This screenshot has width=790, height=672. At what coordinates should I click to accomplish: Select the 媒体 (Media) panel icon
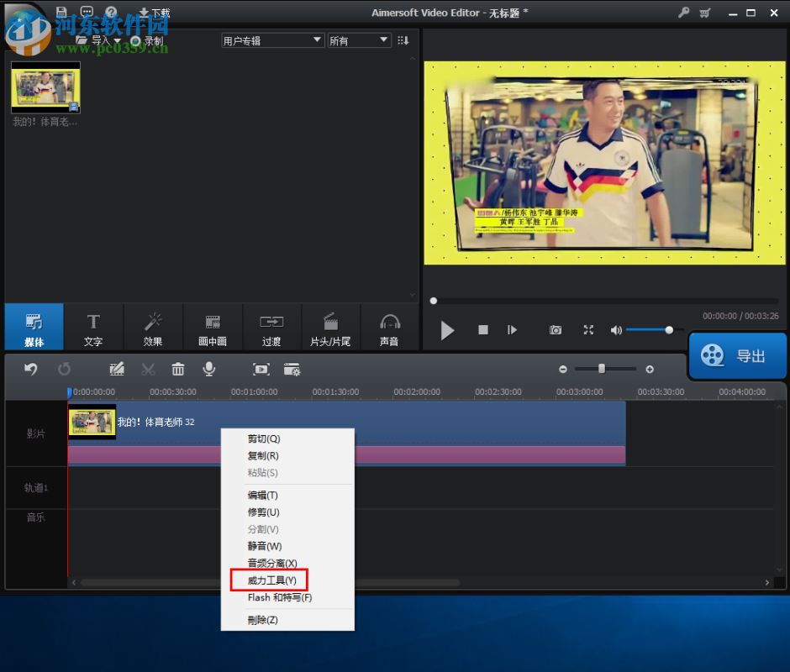click(x=34, y=327)
